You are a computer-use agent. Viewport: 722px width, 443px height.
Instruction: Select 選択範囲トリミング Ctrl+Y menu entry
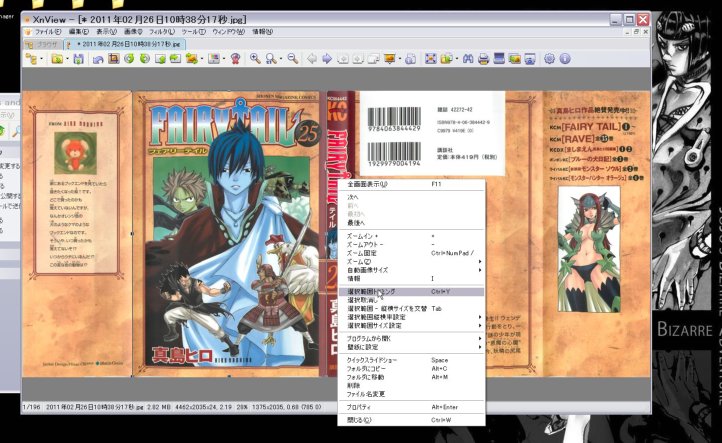(411, 291)
